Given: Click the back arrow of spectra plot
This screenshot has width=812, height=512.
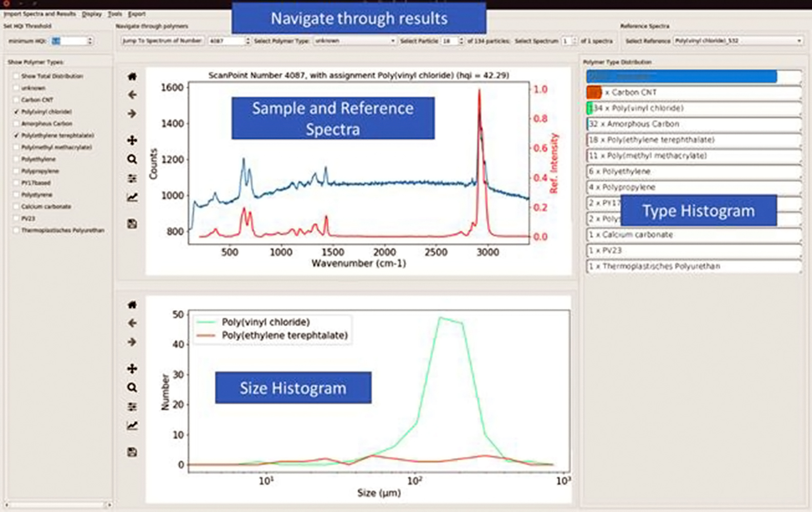Looking at the screenshot, I should coord(132,95).
